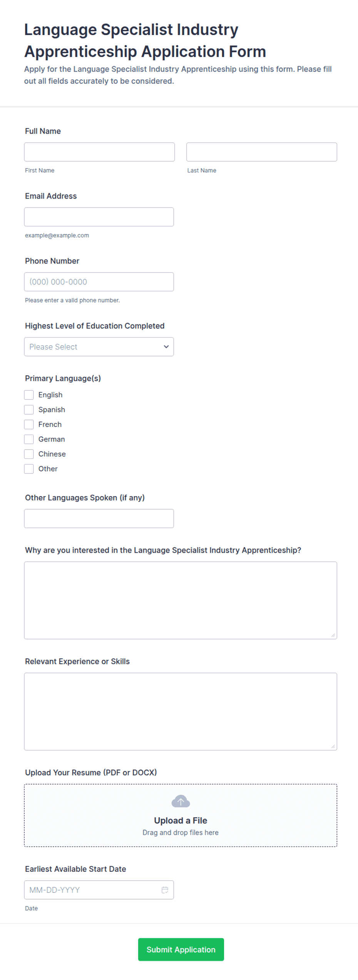Viewport: 358px width, 980px height.
Task: Click the chevron arrow of the education select
Action: click(x=166, y=347)
